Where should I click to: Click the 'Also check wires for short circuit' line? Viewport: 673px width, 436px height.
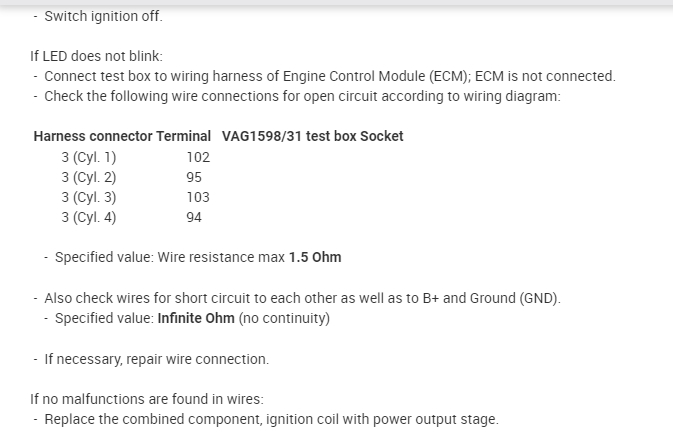click(302, 298)
